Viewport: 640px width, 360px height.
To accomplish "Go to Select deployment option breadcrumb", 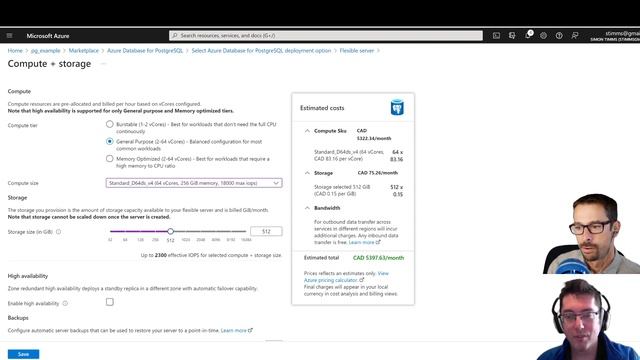I will [x=261, y=51].
